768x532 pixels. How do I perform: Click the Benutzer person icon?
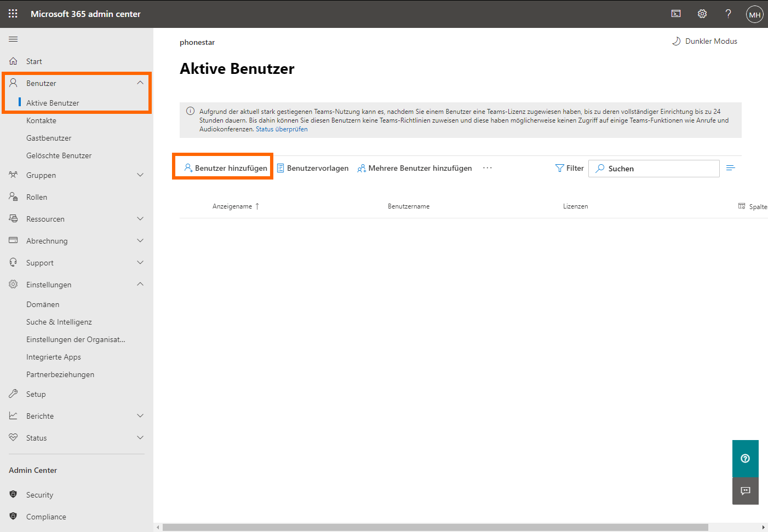tap(13, 83)
